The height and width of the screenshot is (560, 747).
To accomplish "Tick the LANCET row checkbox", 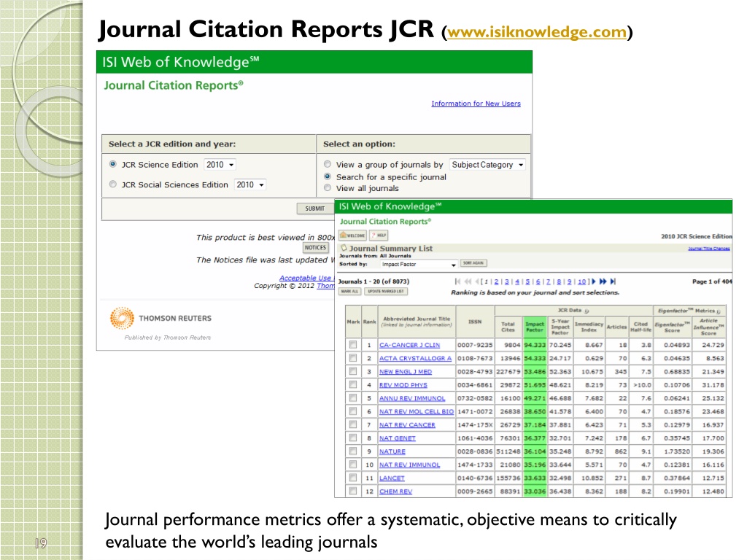I will [353, 478].
